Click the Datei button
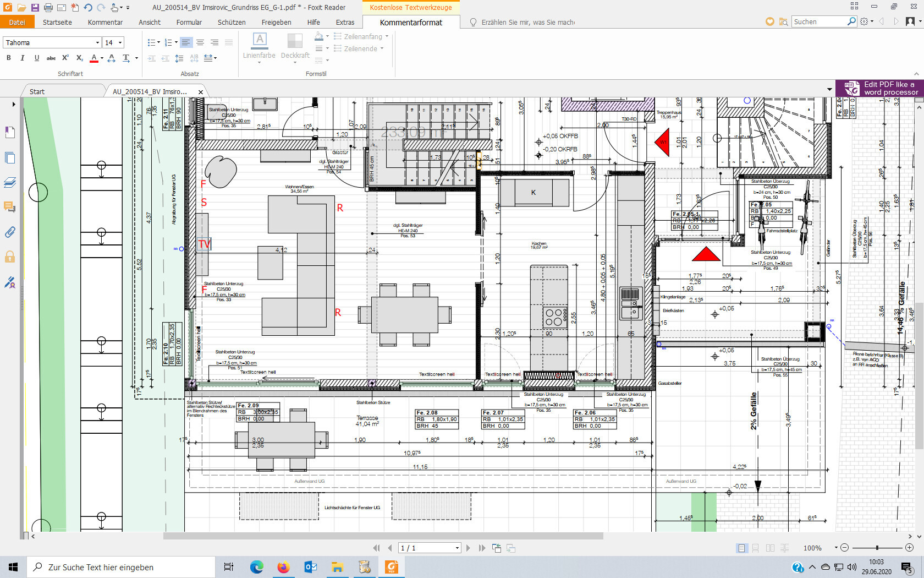Viewport: 924px width, 578px height. pyautogui.click(x=17, y=22)
